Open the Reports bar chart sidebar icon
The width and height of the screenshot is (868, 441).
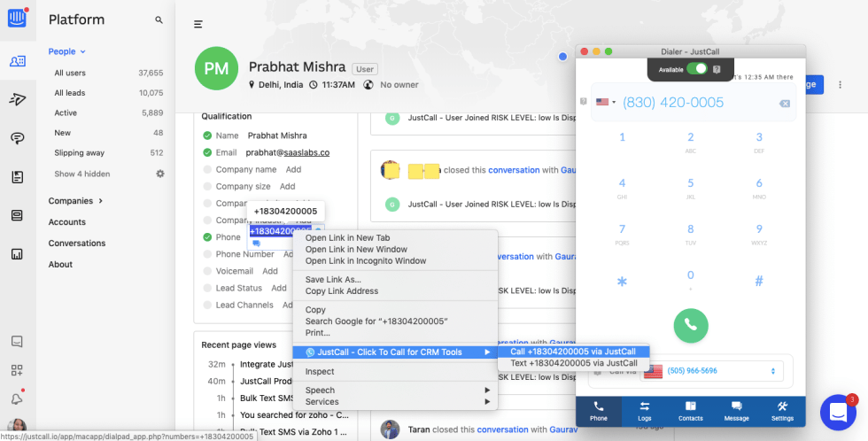[17, 254]
